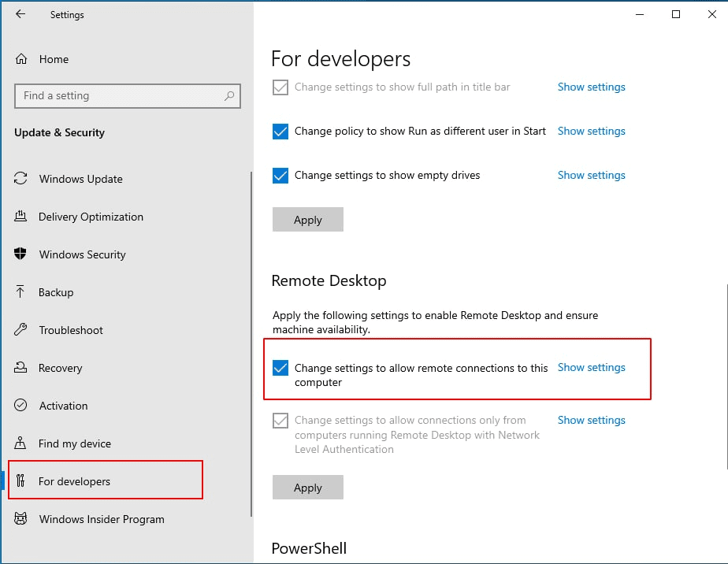Click the Home house icon
The image size is (728, 564).
click(x=21, y=59)
